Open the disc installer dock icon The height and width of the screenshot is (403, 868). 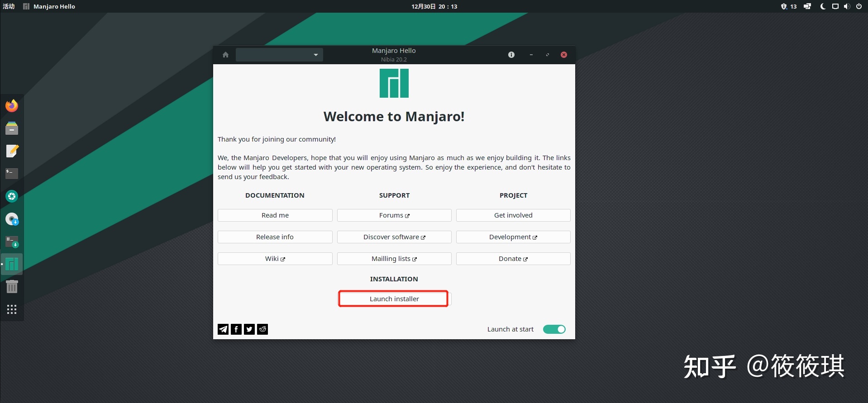[12, 219]
